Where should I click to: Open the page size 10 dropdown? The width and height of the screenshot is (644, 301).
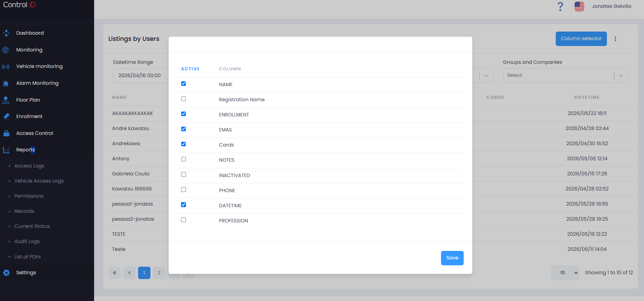pos(565,273)
